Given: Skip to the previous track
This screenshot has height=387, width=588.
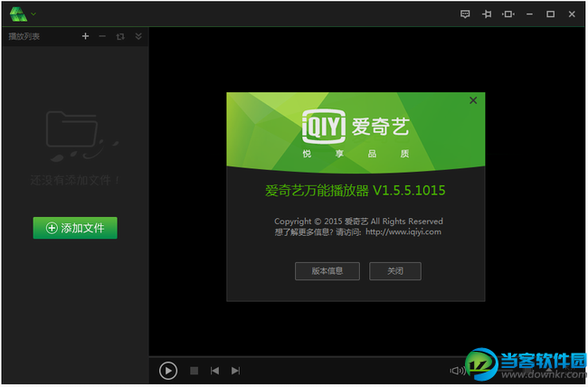Looking at the screenshot, I should (x=214, y=371).
